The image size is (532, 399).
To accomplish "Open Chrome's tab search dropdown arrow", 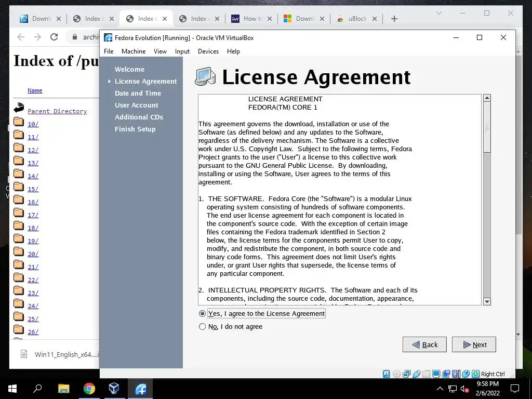I will [438, 13].
